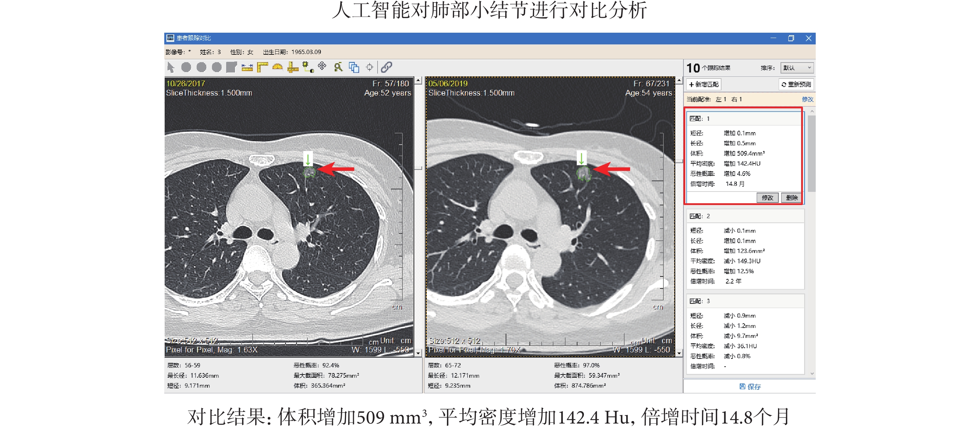Click results panel scroll-up arrow

point(811,111)
